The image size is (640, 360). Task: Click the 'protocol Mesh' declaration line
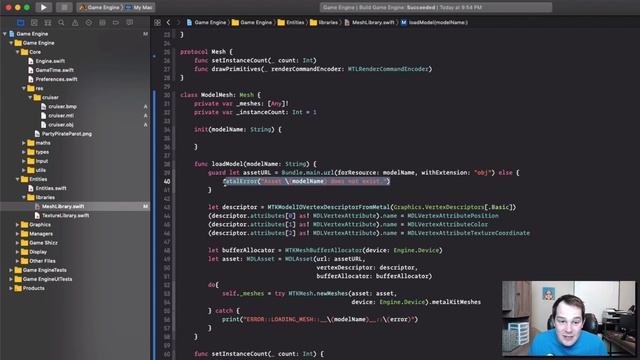click(x=206, y=52)
